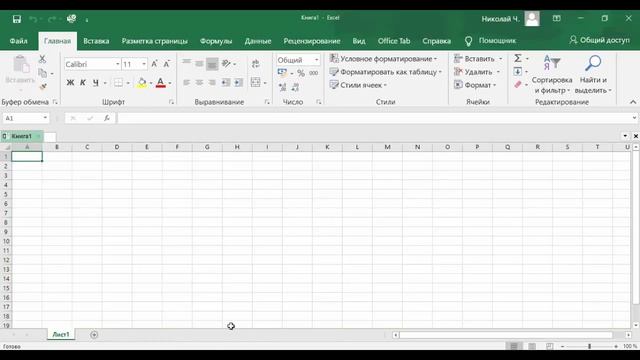Apply the yellow fill color bucket
Screen dimensions: 640x360
[x=142, y=83]
